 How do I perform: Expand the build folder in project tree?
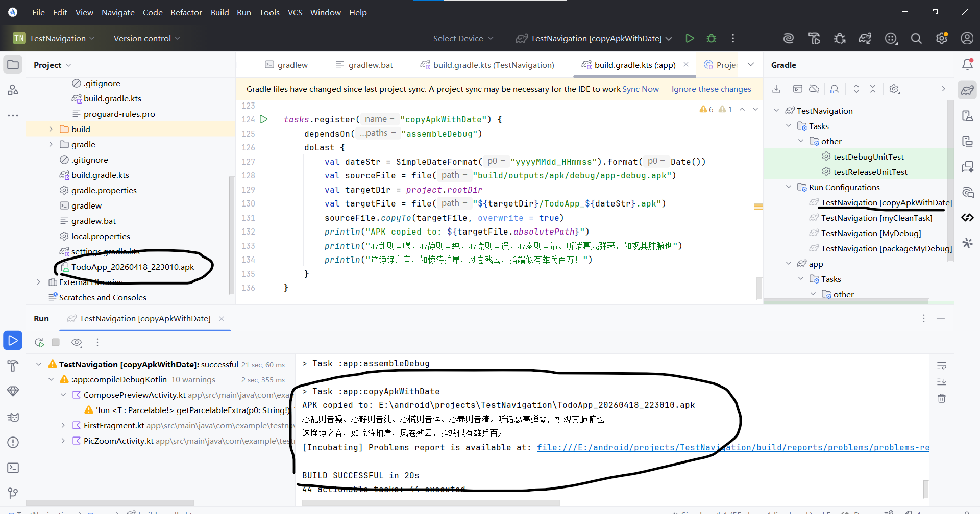coord(51,129)
